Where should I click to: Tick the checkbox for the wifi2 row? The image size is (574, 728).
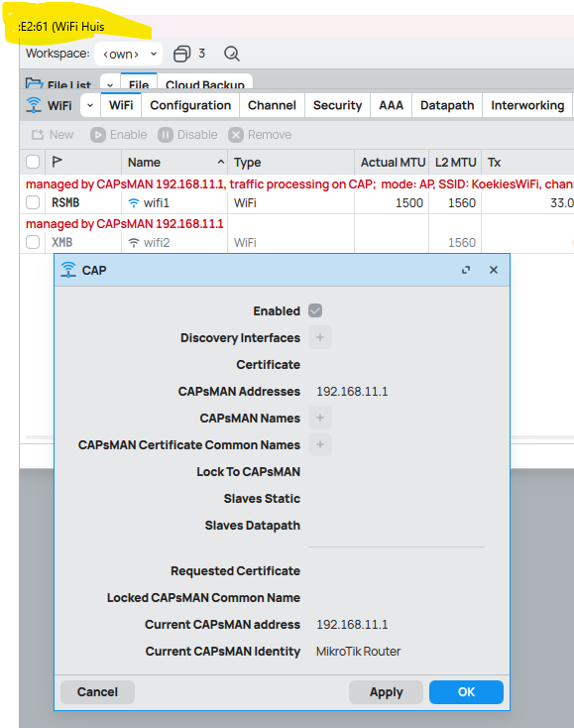tap(33, 242)
